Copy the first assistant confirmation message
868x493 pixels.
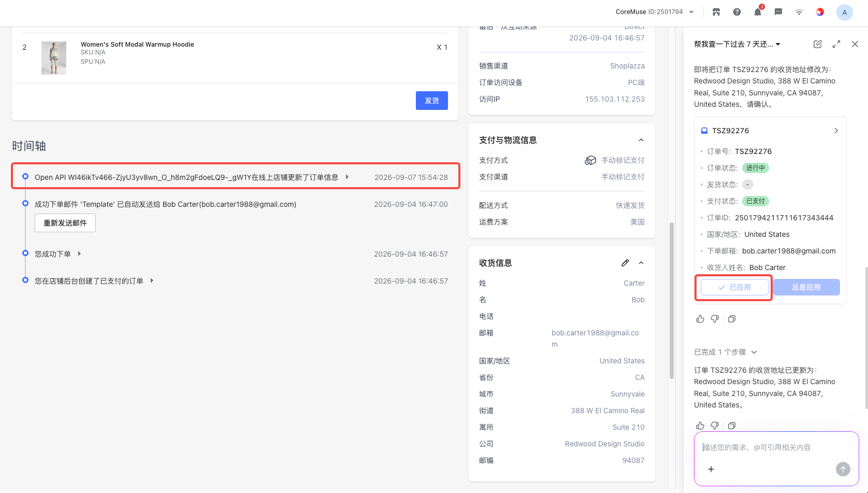[x=732, y=319]
